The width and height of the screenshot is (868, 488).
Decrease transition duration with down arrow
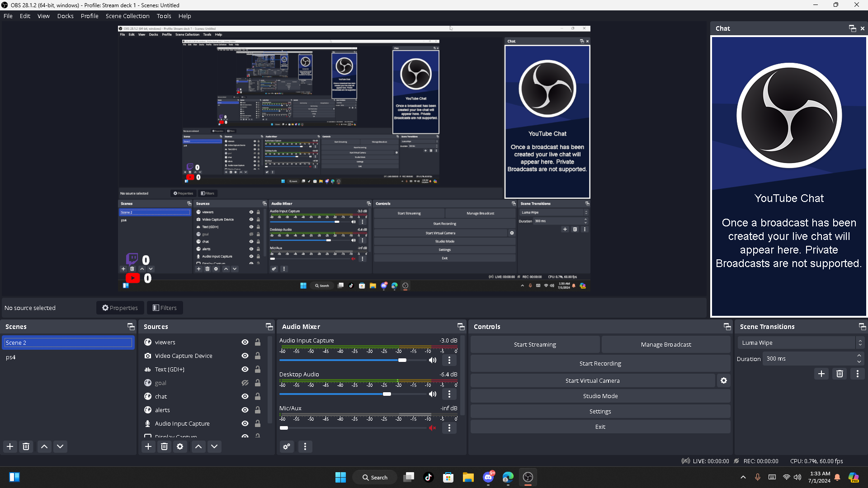click(859, 362)
